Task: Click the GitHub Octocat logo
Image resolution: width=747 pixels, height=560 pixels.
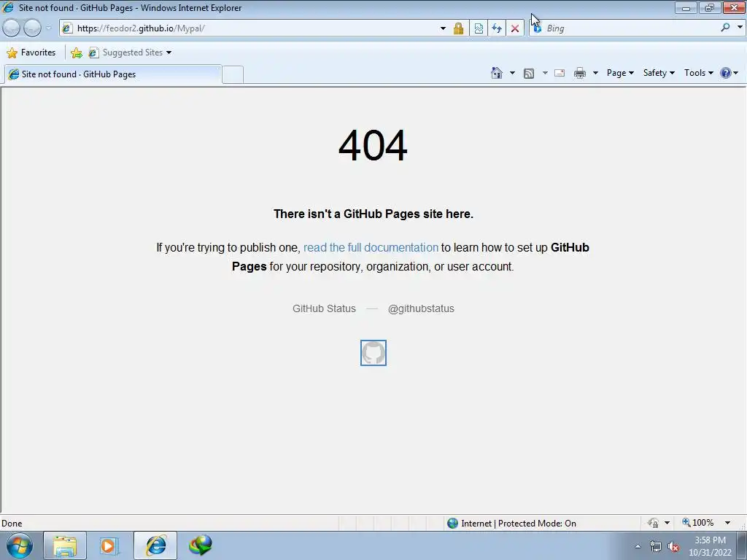Action: (373, 353)
